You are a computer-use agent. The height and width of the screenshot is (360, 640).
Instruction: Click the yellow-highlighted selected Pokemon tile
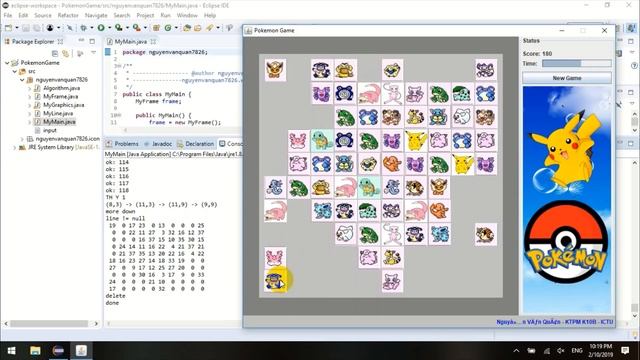275,281
